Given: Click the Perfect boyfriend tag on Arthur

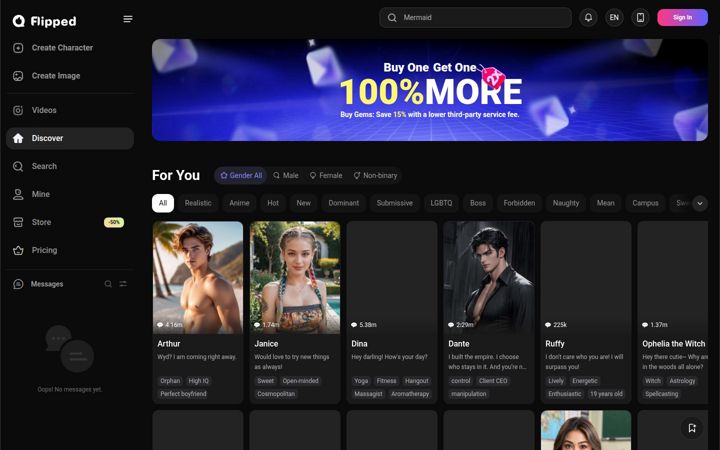Looking at the screenshot, I should click(183, 394).
